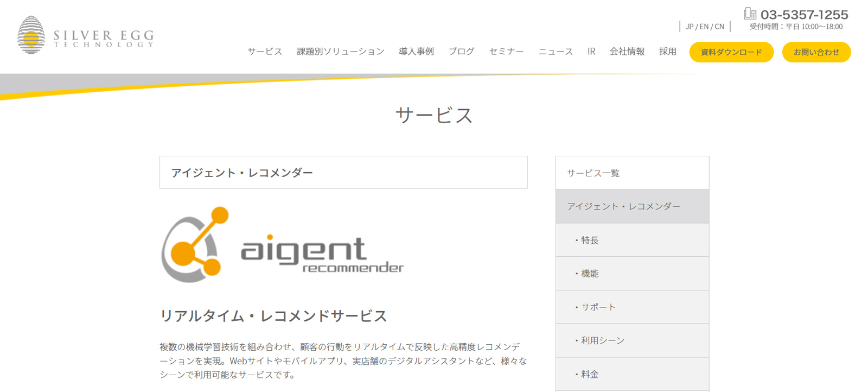Click the phone number 03-5357-1255

pos(804,15)
